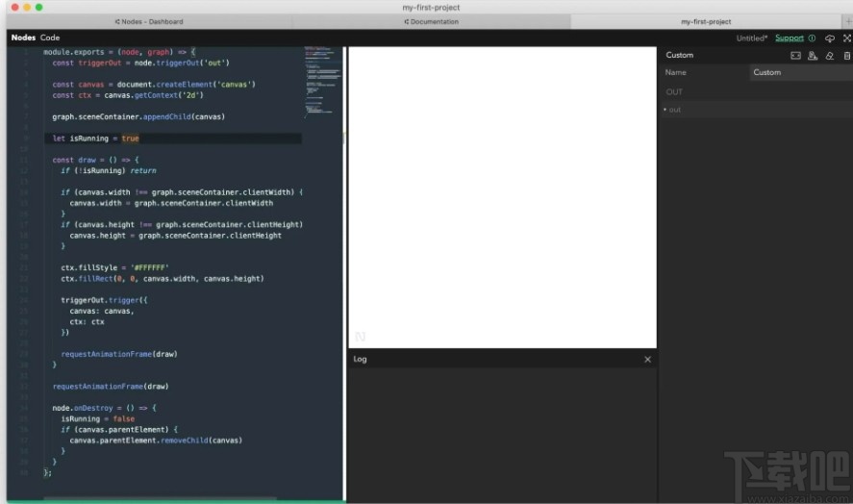The width and height of the screenshot is (853, 504).
Task: Click the eraser icon in Custom panel
Action: click(830, 56)
